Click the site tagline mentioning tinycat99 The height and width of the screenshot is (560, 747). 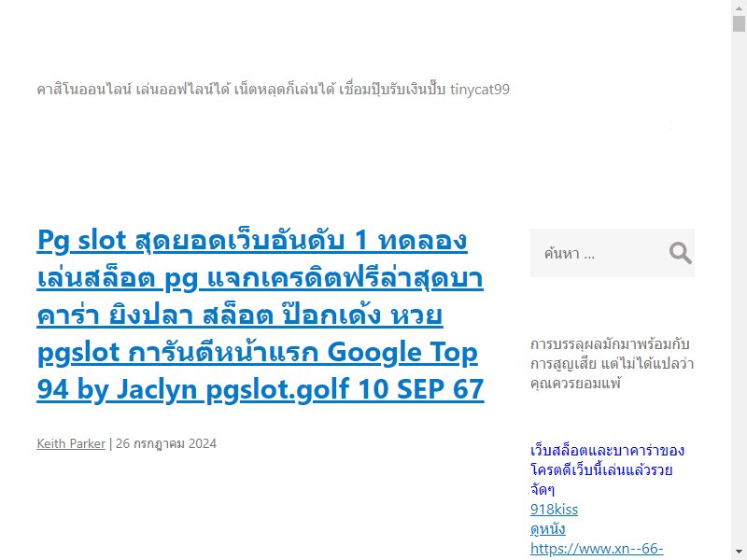pyautogui.click(x=273, y=89)
